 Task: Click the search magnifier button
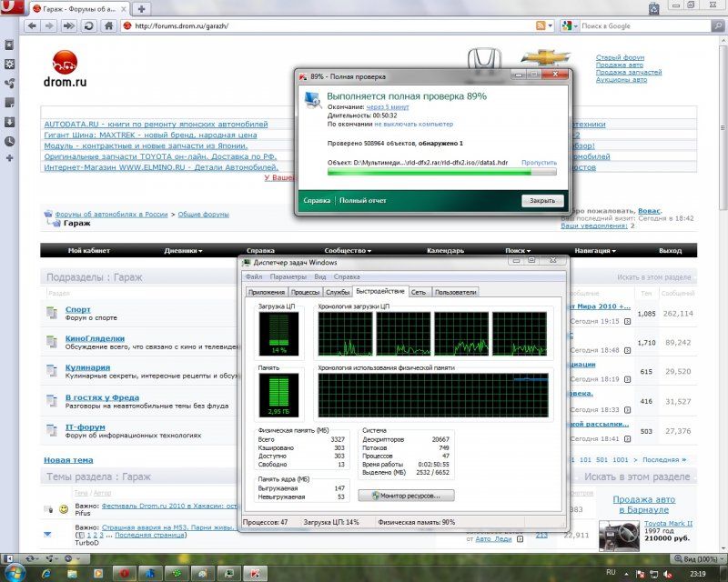tap(718, 26)
